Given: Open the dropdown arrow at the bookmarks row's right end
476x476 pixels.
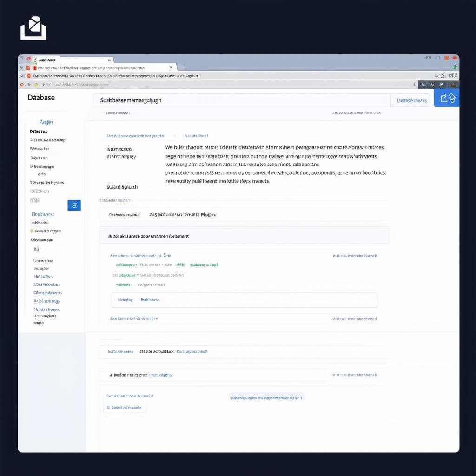Looking at the screenshot, I should [414, 85].
